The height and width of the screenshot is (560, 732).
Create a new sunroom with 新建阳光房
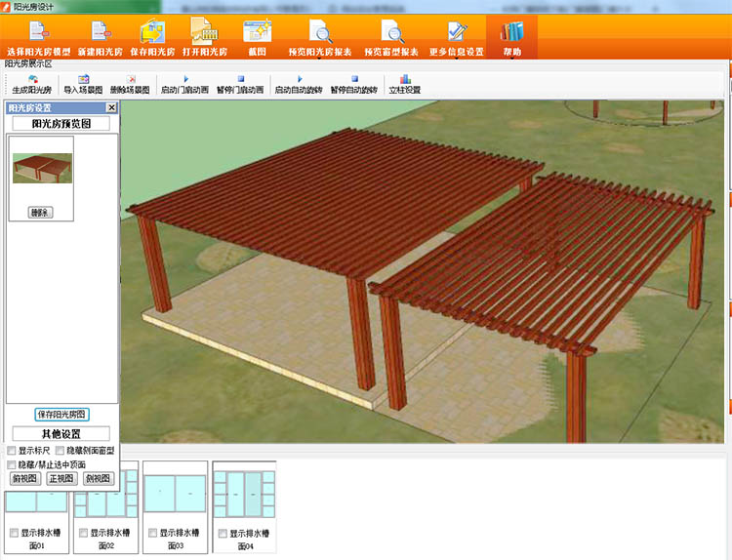(101, 38)
